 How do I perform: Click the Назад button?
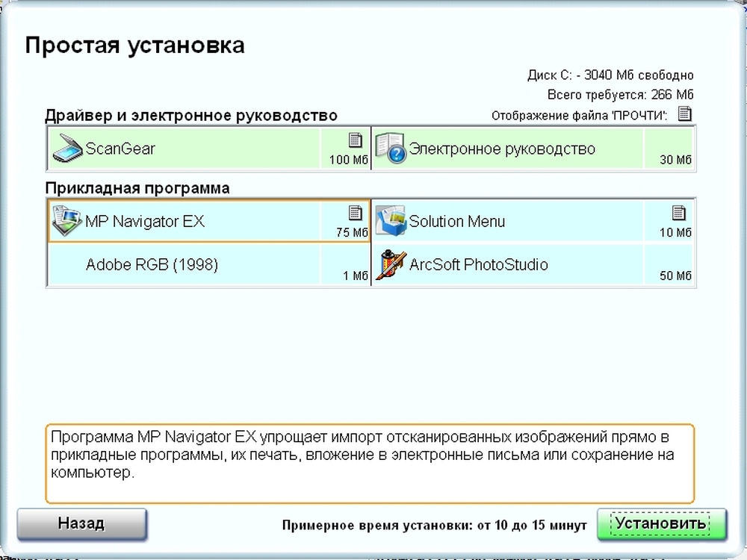(x=82, y=524)
